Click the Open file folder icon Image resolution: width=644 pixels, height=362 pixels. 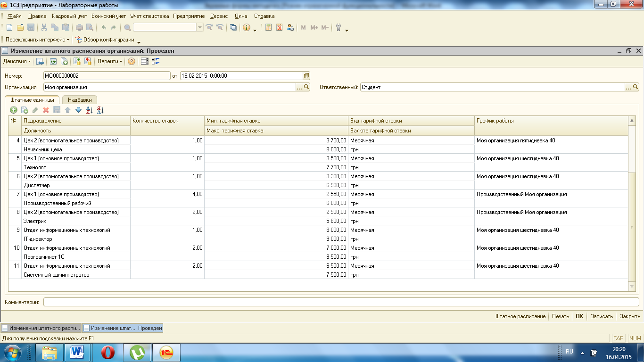(20, 27)
